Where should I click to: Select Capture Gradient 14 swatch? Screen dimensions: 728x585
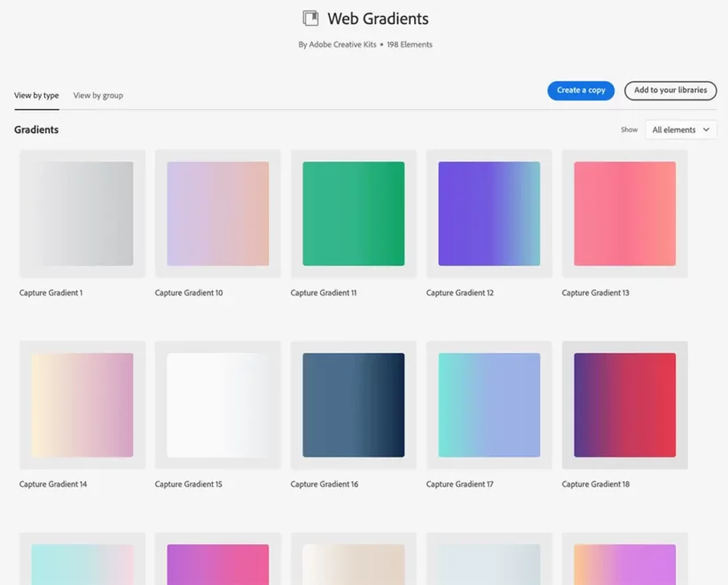[82, 404]
